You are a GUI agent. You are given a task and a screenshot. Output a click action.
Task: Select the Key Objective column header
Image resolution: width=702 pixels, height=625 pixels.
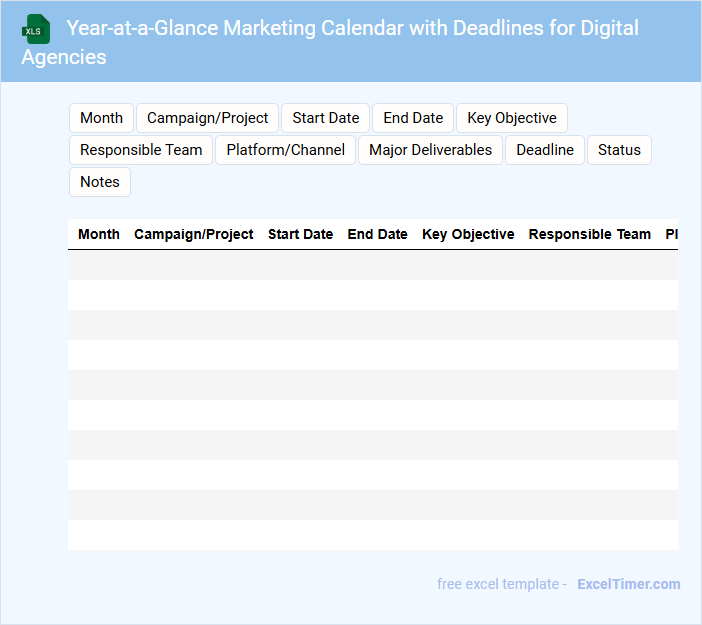468,234
